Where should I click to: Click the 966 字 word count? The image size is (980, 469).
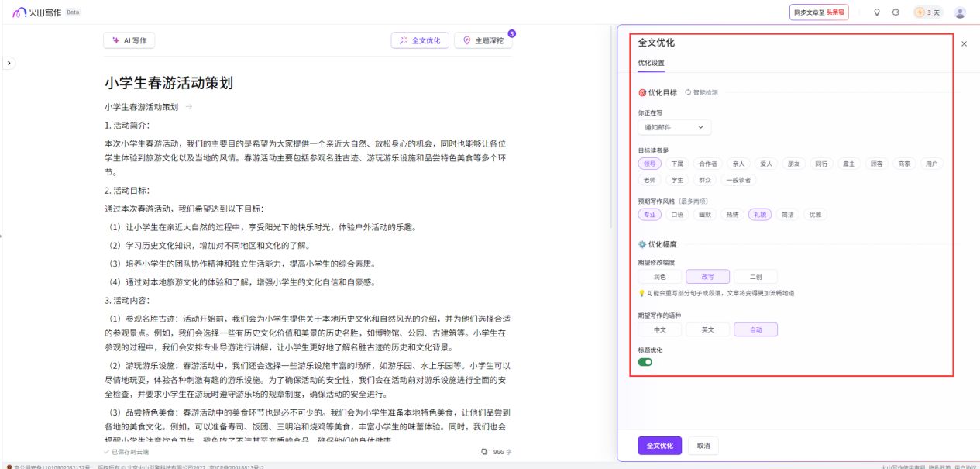coord(502,451)
